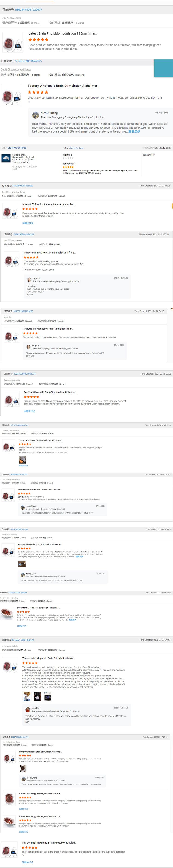Open order number 72143534001026025
The image size is (173, 868).
coord(28,61)
